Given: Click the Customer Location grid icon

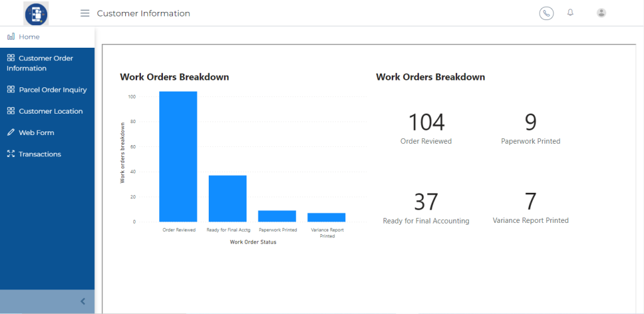Looking at the screenshot, I should pos(11,111).
